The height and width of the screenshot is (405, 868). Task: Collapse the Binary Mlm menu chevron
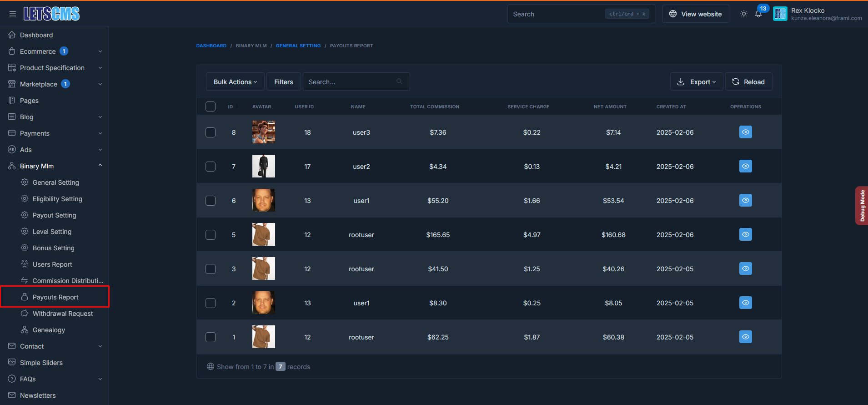click(x=100, y=165)
